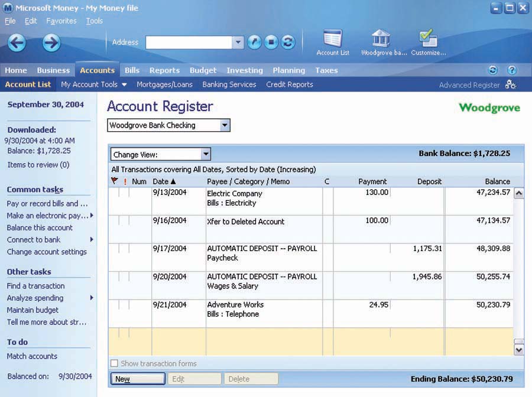The height and width of the screenshot is (397, 532).
Task: Refresh page using toolbar refresh icon
Action: click(x=288, y=43)
